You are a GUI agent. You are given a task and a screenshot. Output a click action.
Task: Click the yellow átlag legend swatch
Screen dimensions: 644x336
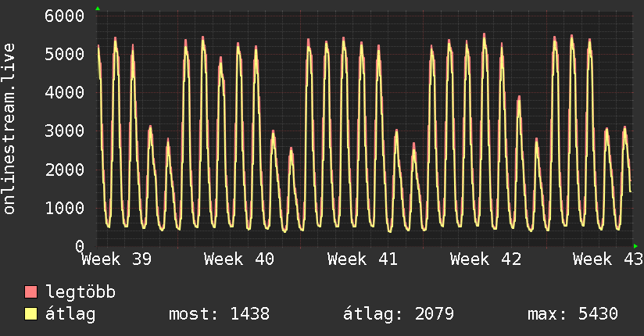[30, 314]
